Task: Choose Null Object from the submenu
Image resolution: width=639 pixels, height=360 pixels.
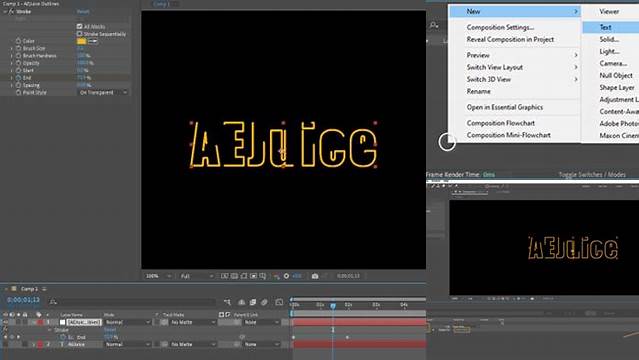Action: point(616,75)
